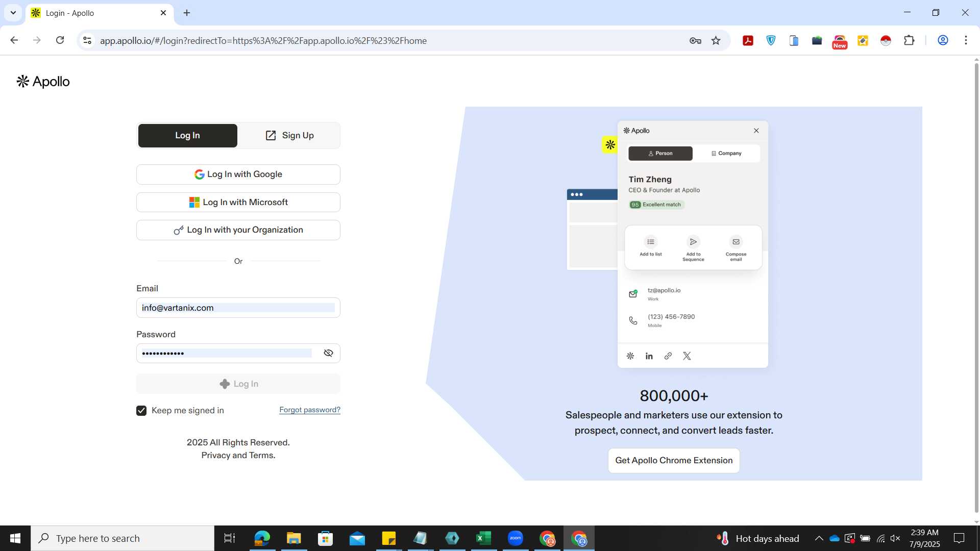Image resolution: width=980 pixels, height=551 pixels.
Task: Close the Apollo extension preview card
Action: pos(756,131)
